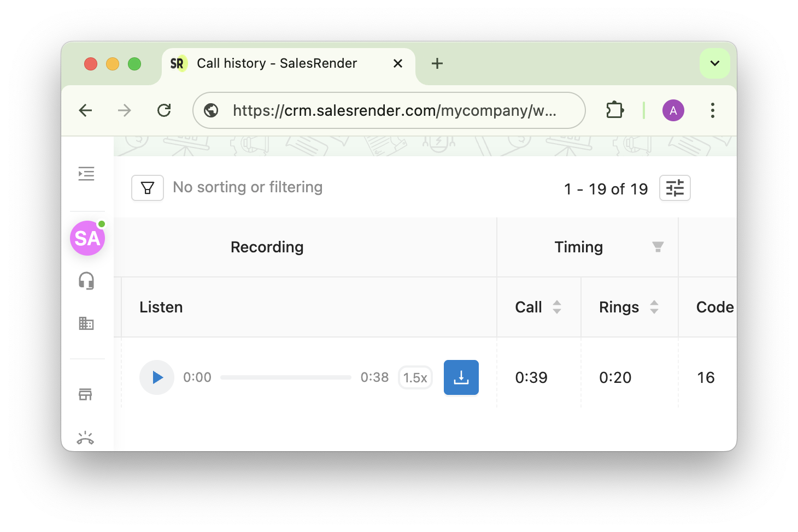The height and width of the screenshot is (532, 798).
Task: Open the company building icon
Action: [86, 323]
